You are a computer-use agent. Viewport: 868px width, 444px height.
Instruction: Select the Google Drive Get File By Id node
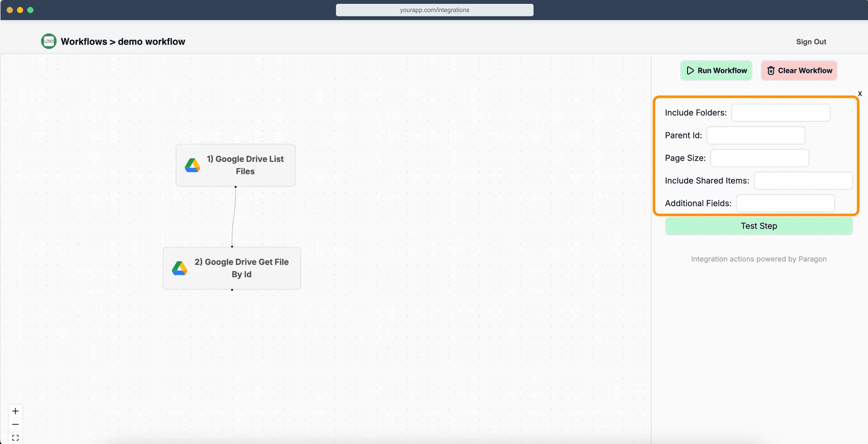241,268
